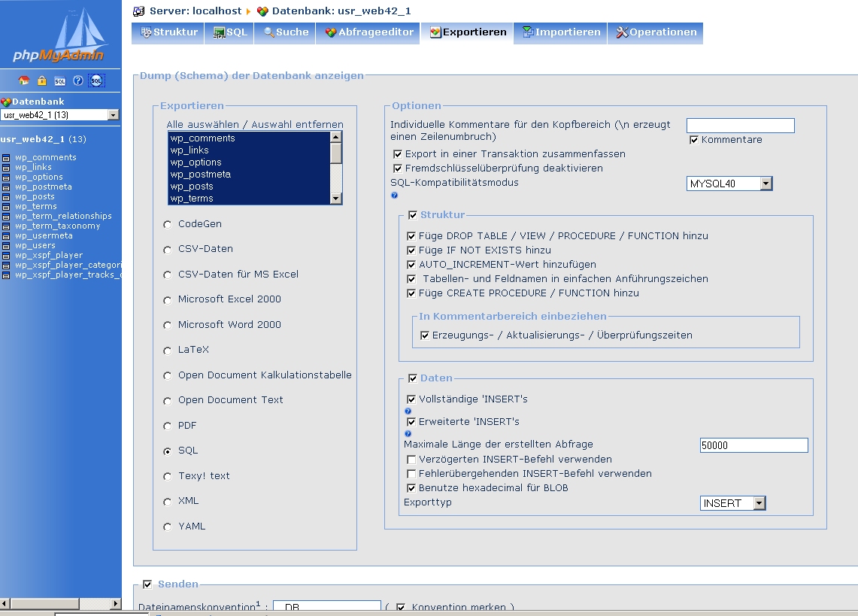Click the phpMyAdmin sailboat logo
Screen dimensions: 858x616
click(60, 34)
